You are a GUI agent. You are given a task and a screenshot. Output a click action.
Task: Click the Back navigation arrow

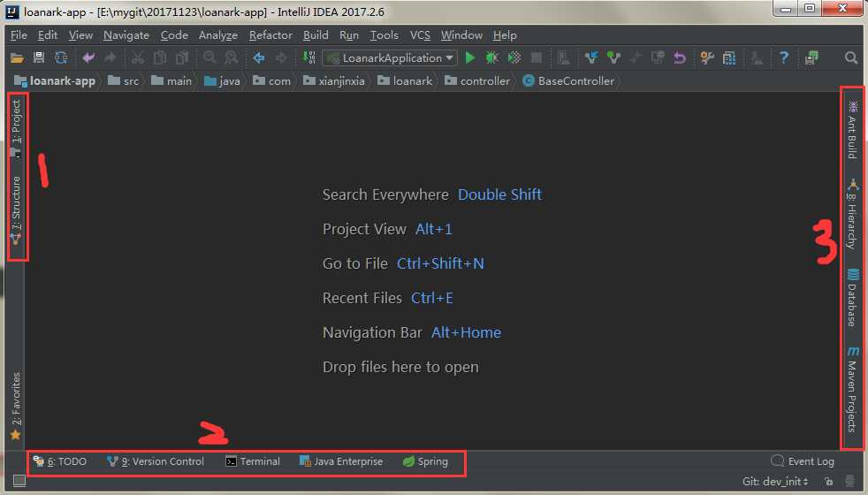tap(258, 57)
